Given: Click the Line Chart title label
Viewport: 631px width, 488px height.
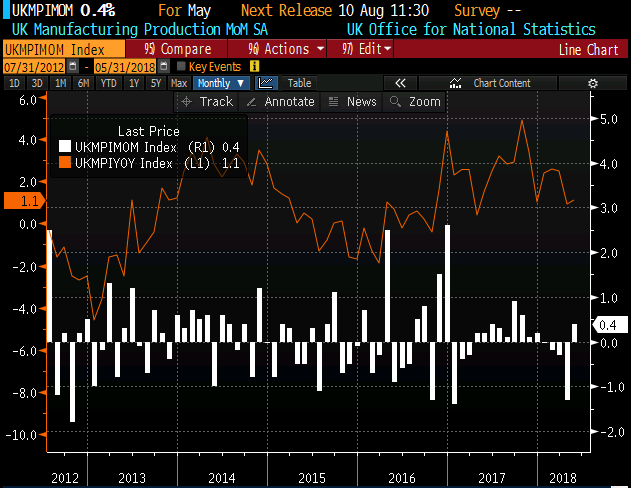Looking at the screenshot, I should (588, 49).
